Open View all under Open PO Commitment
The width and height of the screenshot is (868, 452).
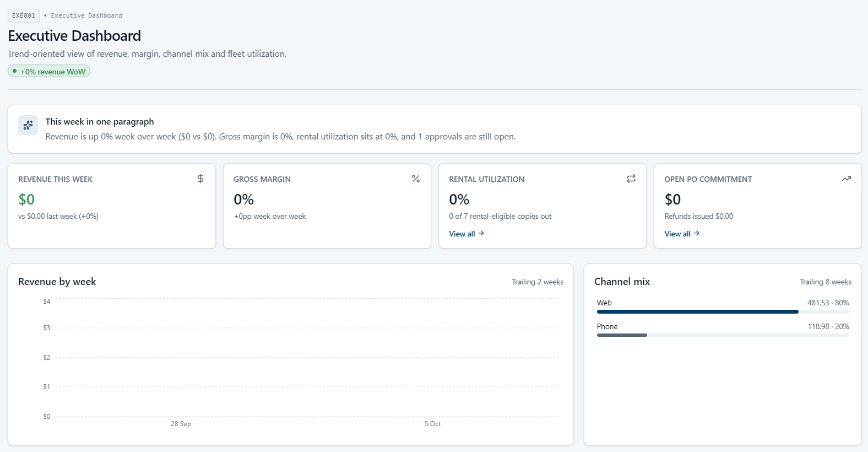(682, 234)
